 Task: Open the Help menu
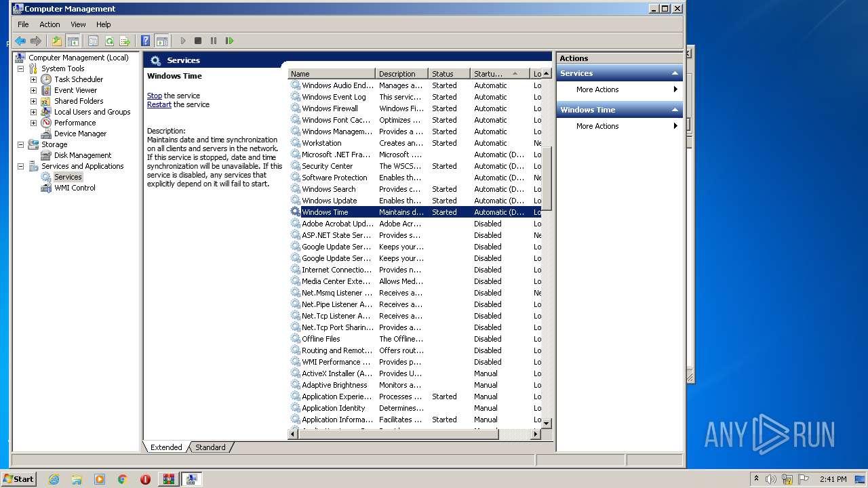103,24
